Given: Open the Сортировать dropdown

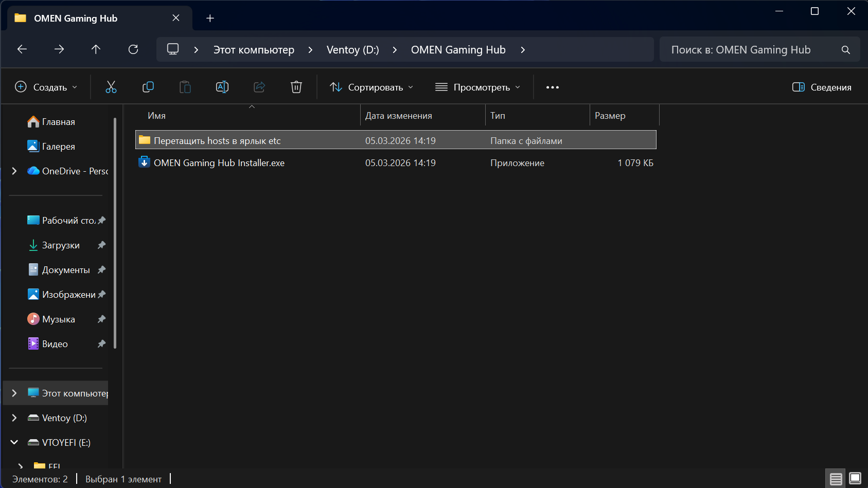Looking at the screenshot, I should (371, 87).
